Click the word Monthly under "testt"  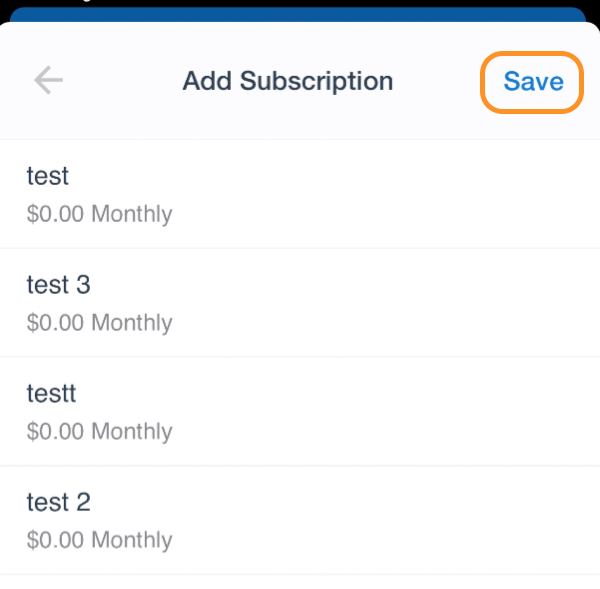(x=132, y=431)
